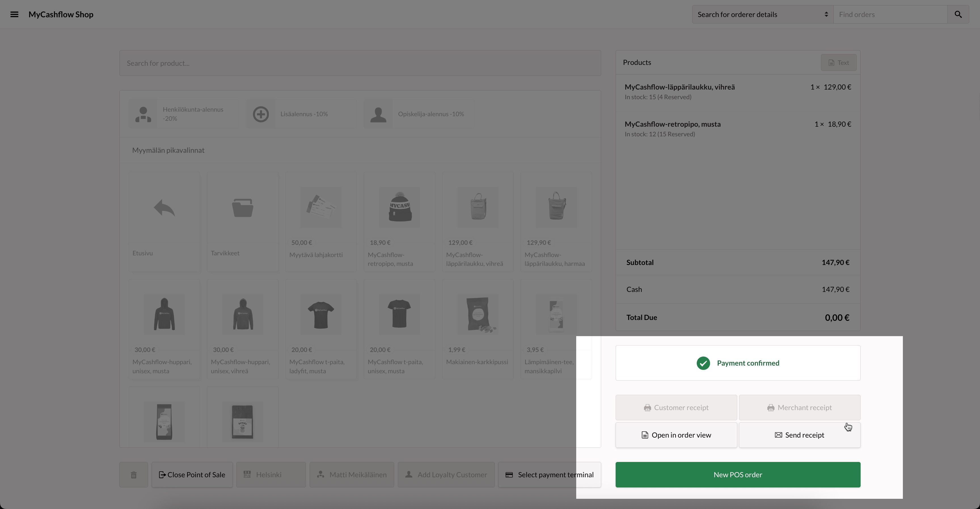Open Matti Meikäläinen seller selector
Image resolution: width=980 pixels, height=509 pixels.
[352, 475]
